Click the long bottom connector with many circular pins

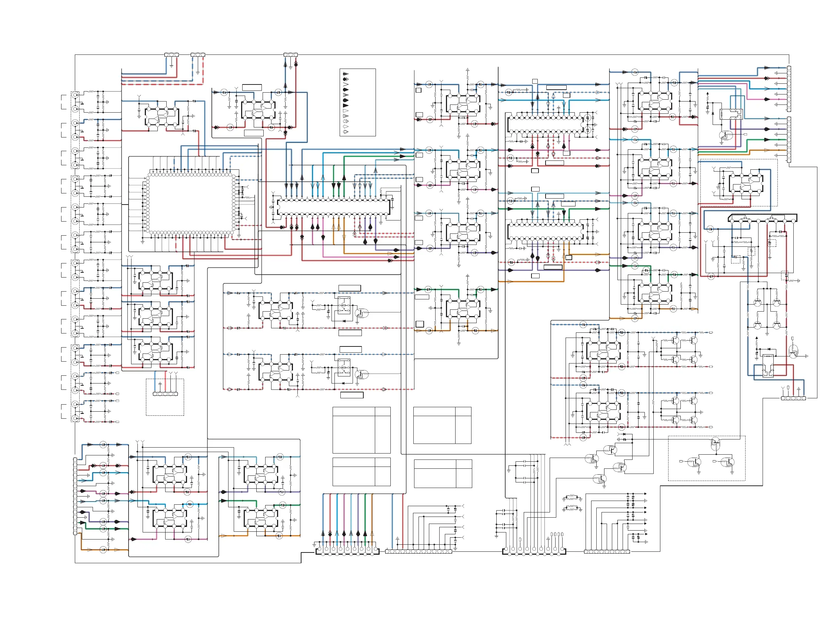(418, 551)
